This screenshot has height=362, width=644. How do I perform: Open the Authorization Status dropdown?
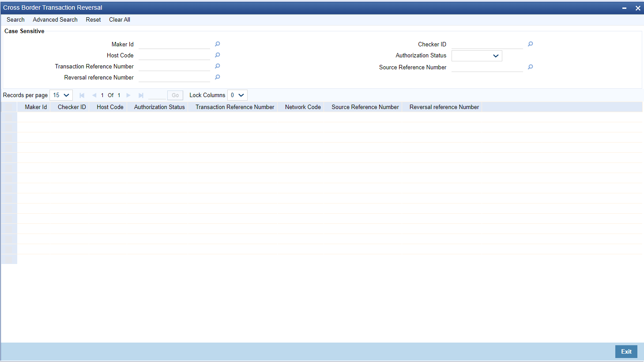click(x=477, y=56)
